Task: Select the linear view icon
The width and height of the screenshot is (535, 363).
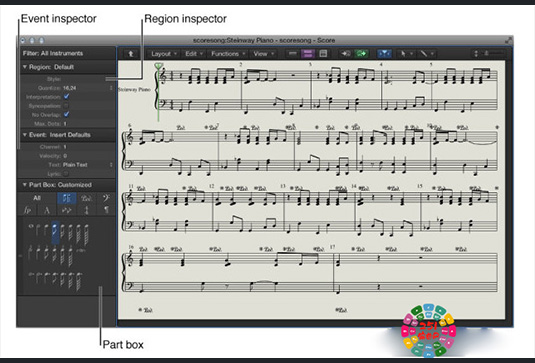Action: pyautogui.click(x=292, y=53)
